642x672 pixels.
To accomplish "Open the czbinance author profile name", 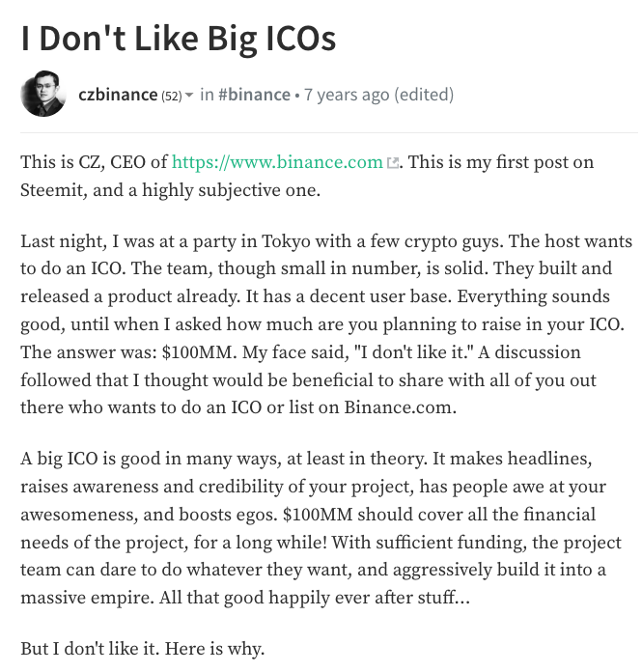I will tap(118, 95).
